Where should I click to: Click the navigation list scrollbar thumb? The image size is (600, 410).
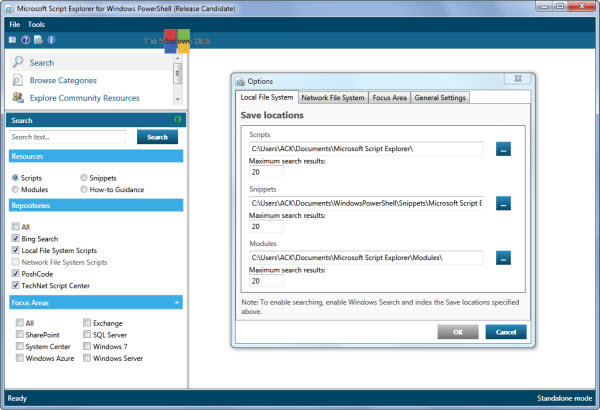177,74
